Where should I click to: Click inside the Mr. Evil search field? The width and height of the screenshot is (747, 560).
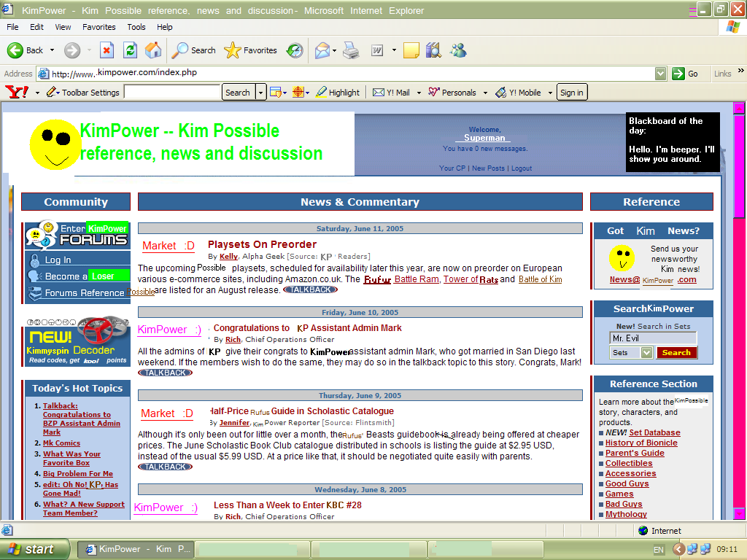pos(653,338)
